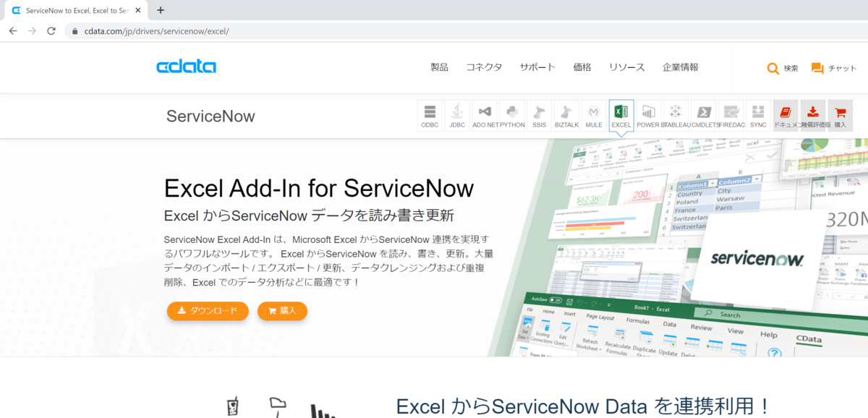
Task: Select the PYTHON connector icon
Action: click(x=512, y=114)
